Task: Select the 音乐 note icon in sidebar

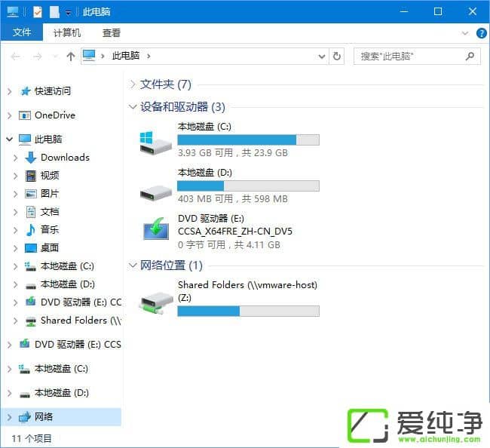Action: (30, 230)
